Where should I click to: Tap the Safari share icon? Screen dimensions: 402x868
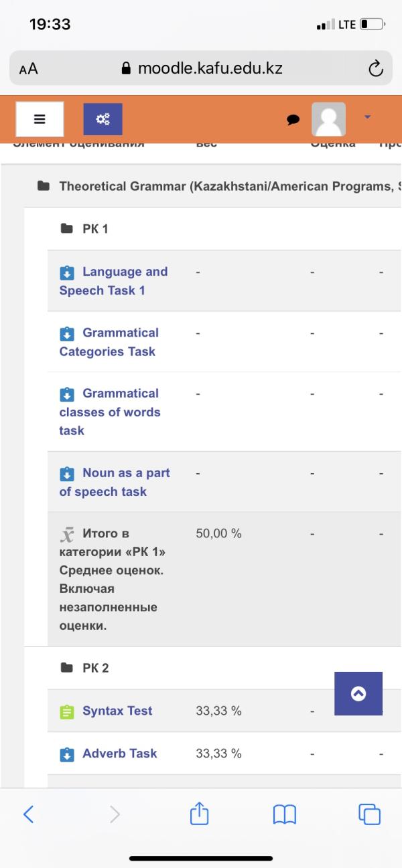(200, 813)
